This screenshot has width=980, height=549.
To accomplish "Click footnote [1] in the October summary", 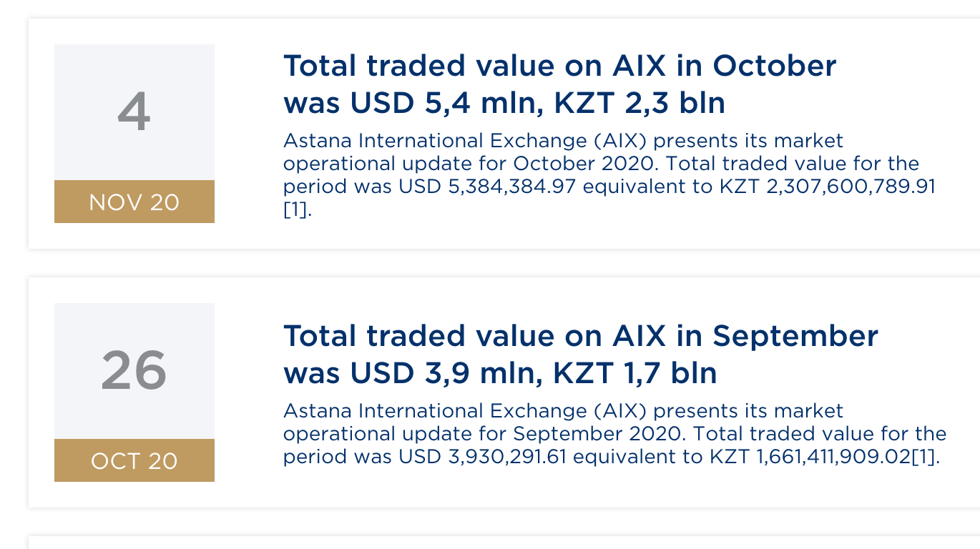I will [298, 210].
